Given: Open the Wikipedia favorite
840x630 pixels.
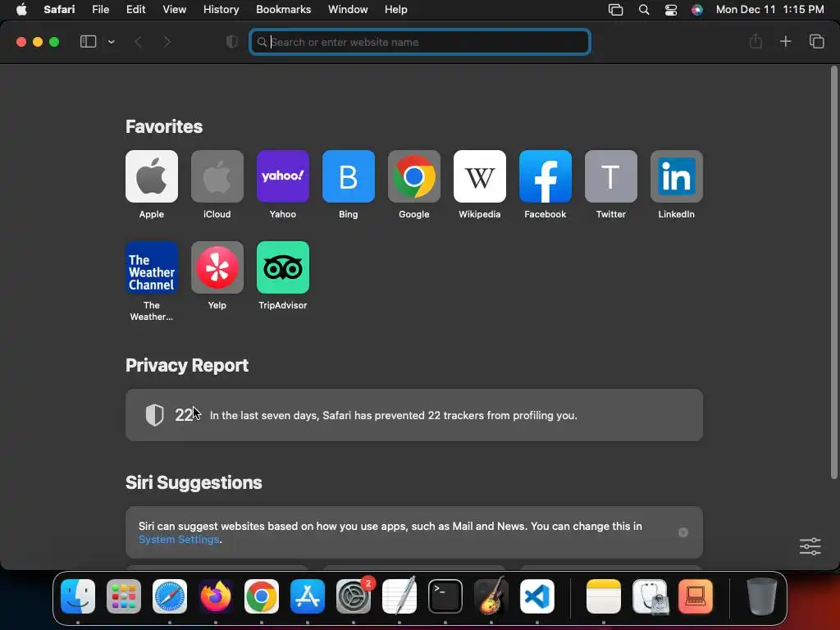Looking at the screenshot, I should [x=479, y=176].
